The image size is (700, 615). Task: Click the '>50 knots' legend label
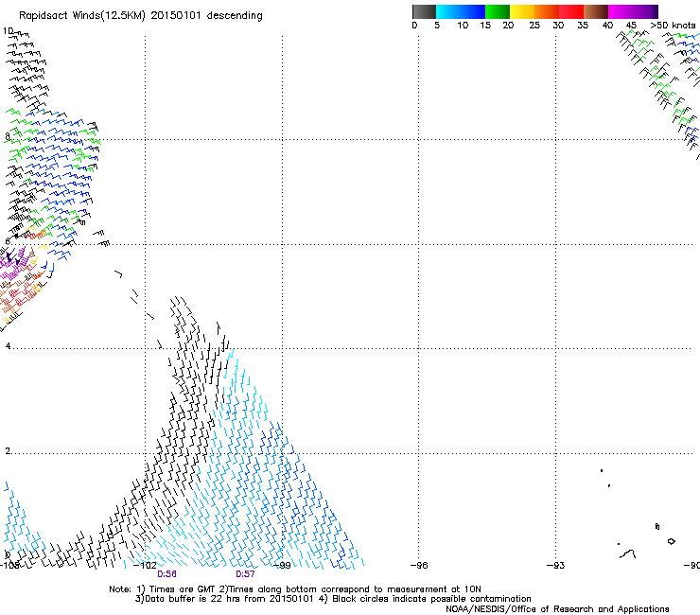point(673,26)
